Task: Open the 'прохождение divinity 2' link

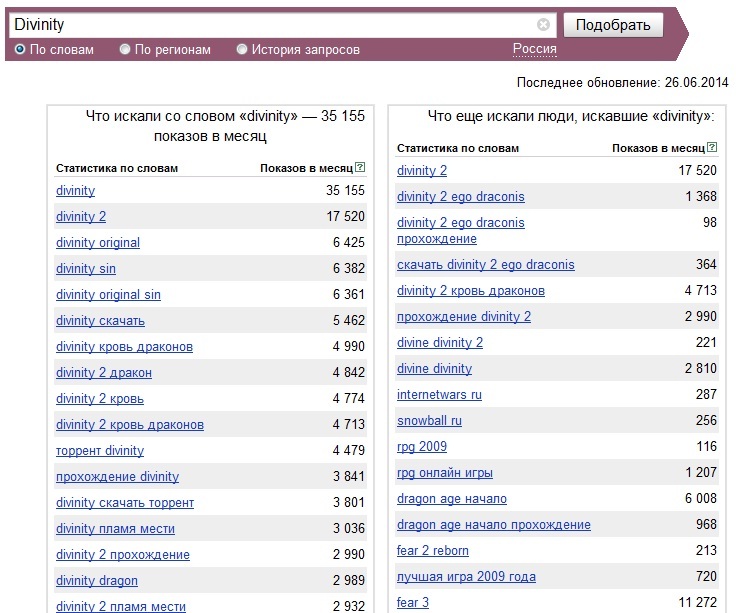Action: [x=464, y=317]
